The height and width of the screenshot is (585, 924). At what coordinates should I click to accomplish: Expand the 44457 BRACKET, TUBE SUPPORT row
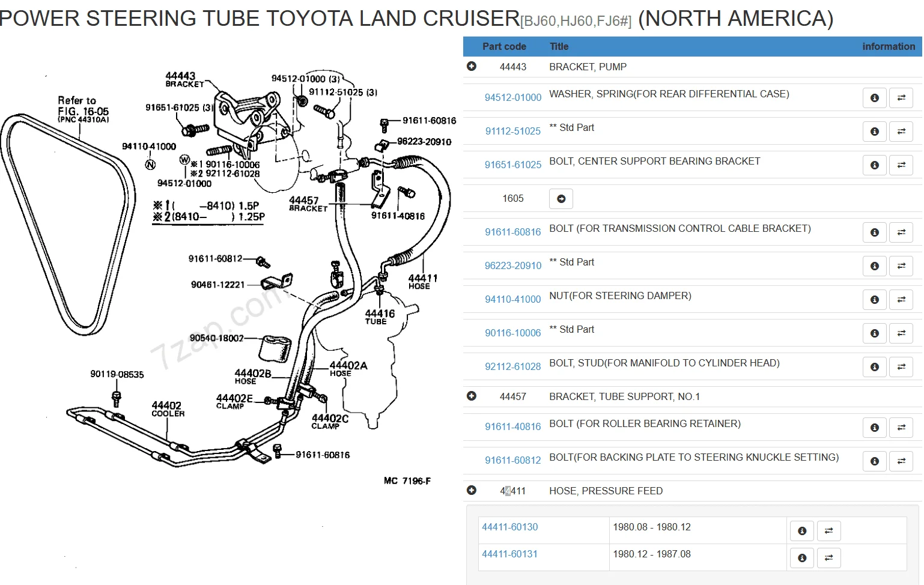(472, 396)
